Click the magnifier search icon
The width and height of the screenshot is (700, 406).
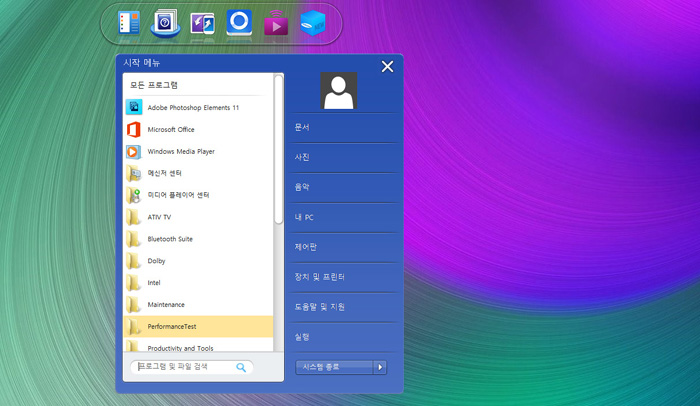click(x=241, y=367)
